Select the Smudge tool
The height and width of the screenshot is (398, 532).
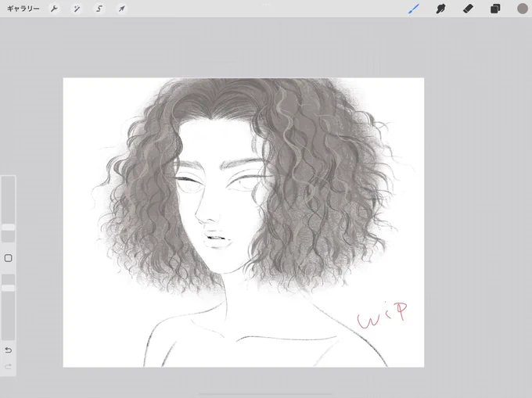[x=440, y=9]
